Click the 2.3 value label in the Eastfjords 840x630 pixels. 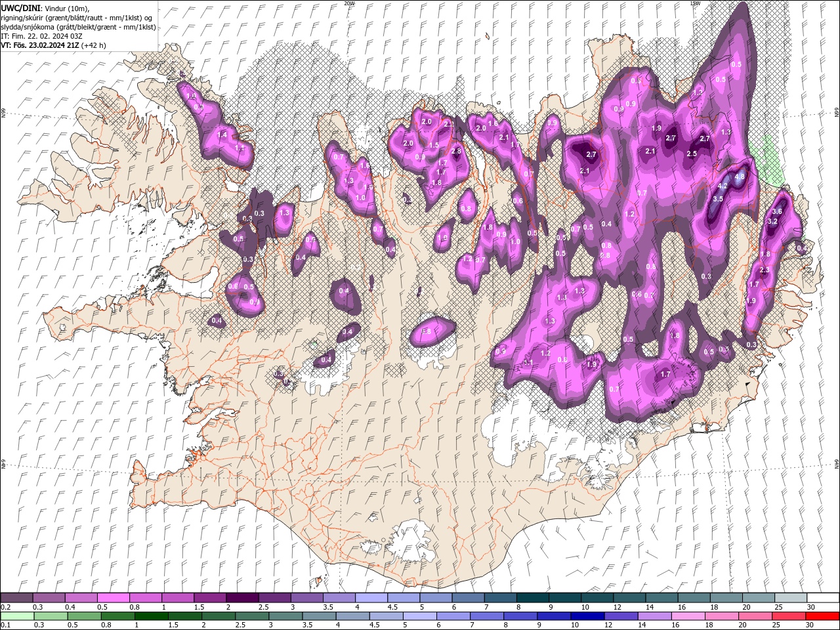click(764, 270)
